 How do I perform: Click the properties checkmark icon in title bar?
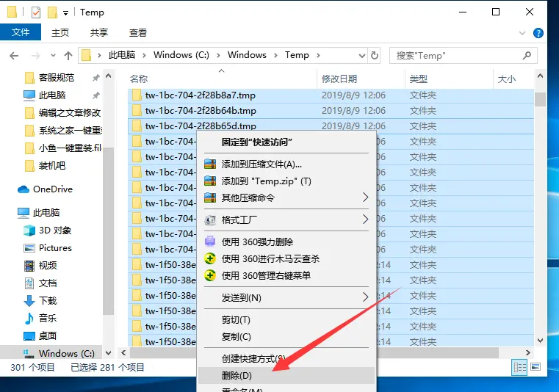pos(36,12)
